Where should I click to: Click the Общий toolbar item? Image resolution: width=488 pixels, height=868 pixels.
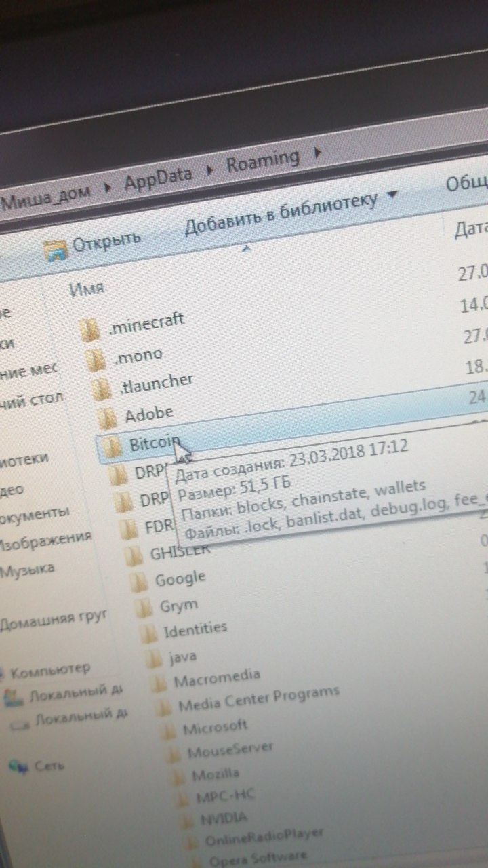(467, 182)
